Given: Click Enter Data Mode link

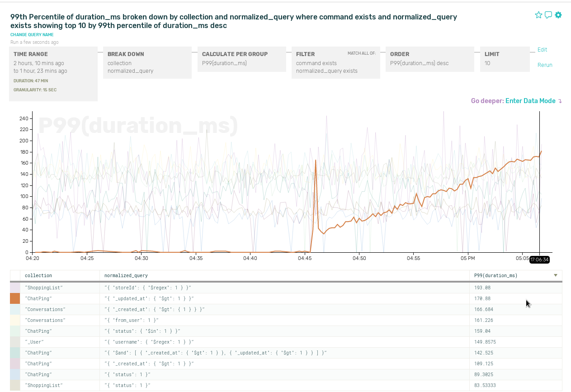Looking at the screenshot, I should point(530,101).
